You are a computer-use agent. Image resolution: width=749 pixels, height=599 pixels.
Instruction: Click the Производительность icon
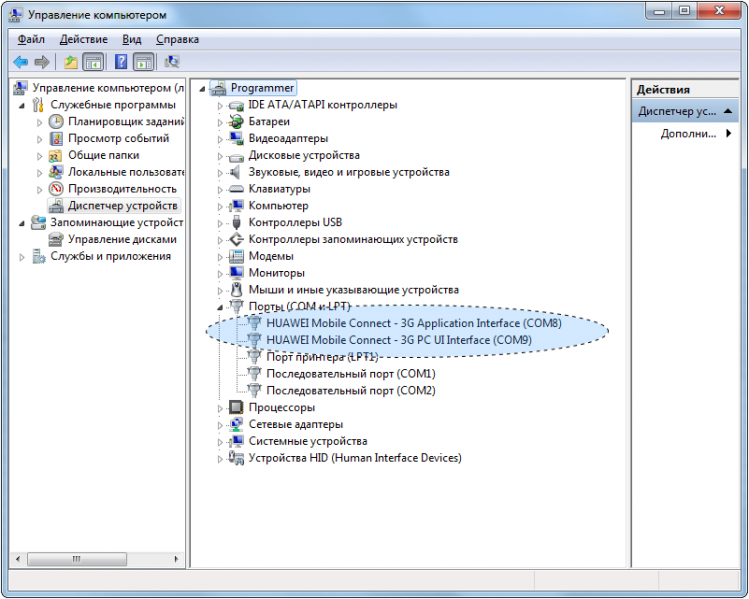[x=56, y=189]
